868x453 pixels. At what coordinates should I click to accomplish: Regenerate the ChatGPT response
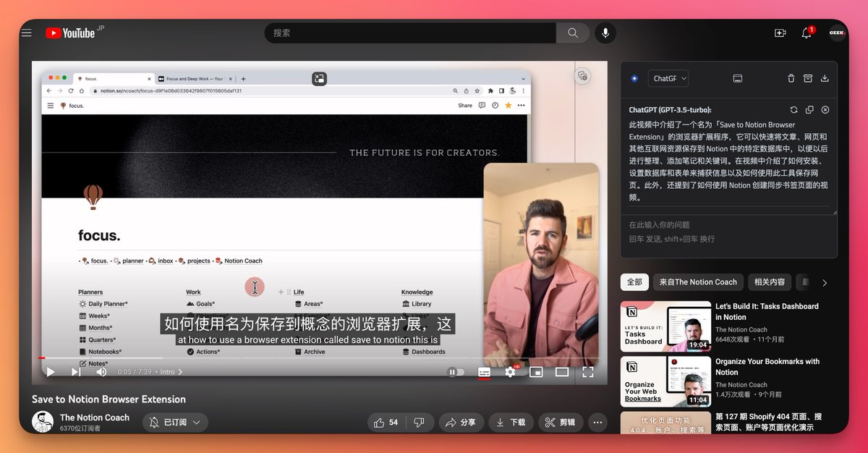tap(793, 110)
